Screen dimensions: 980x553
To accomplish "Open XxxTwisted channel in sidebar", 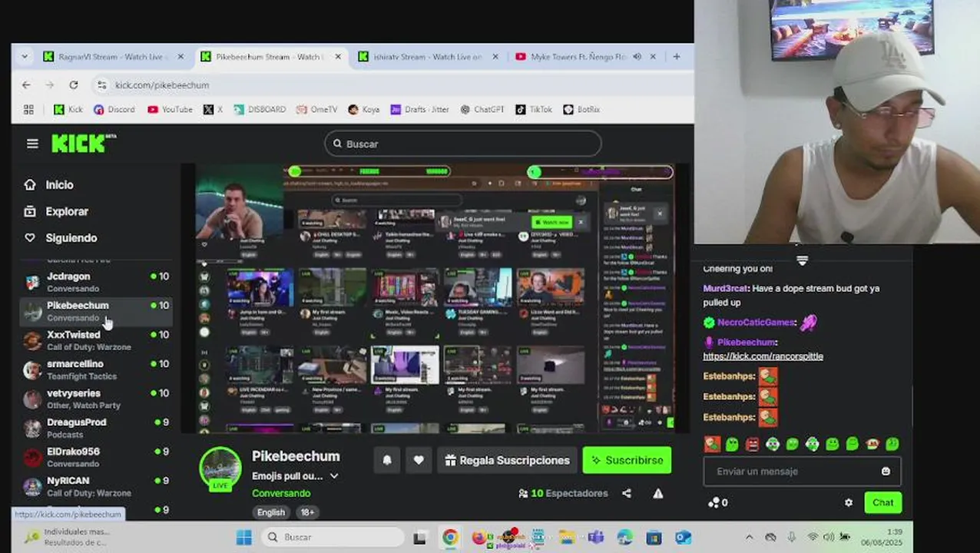I will (x=96, y=340).
